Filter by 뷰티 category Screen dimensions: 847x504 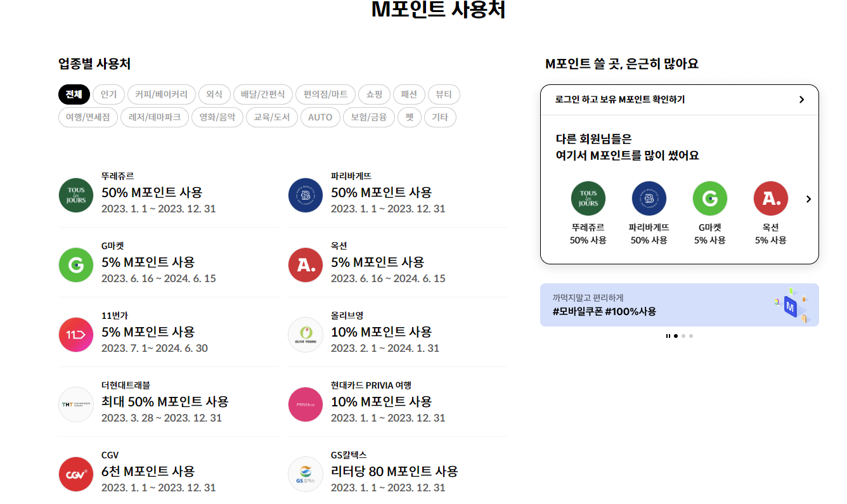[x=444, y=94]
